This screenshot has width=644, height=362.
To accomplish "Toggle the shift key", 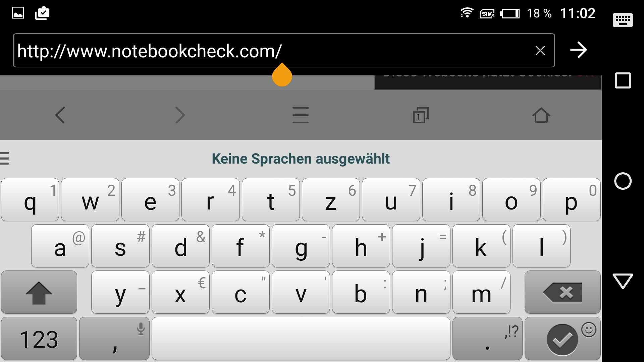I will click(x=39, y=292).
